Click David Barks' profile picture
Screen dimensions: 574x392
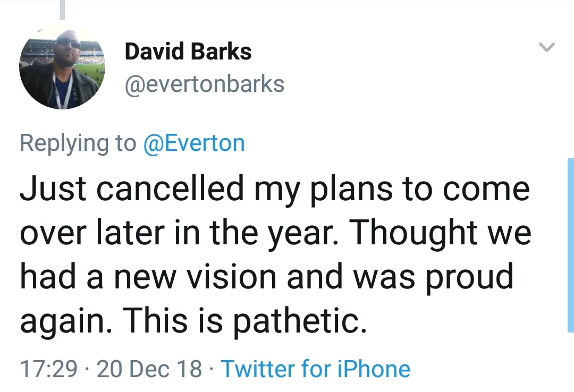(x=63, y=67)
